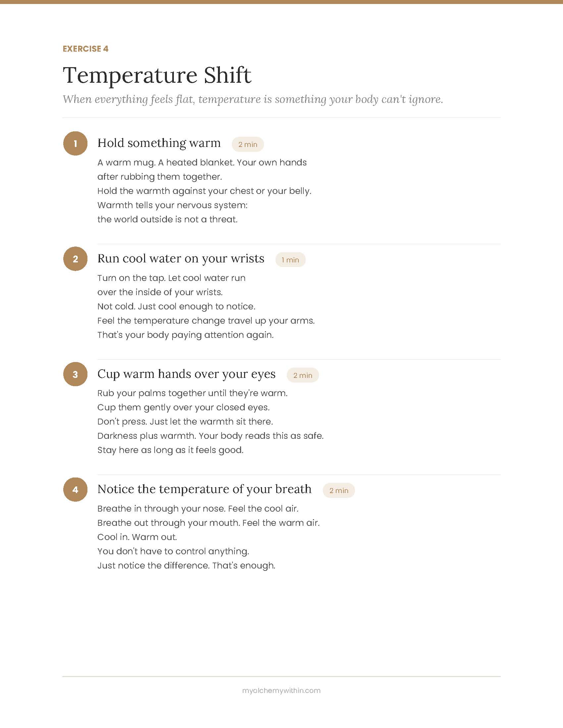563x728 pixels.
Task: Click the Notice the temperature of your breath heading
Action: [204, 489]
